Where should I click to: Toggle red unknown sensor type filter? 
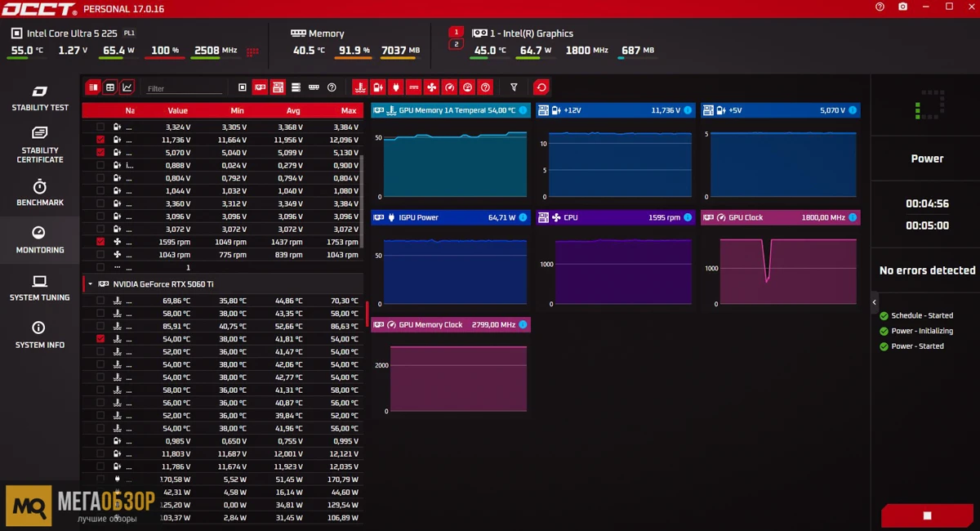point(485,87)
